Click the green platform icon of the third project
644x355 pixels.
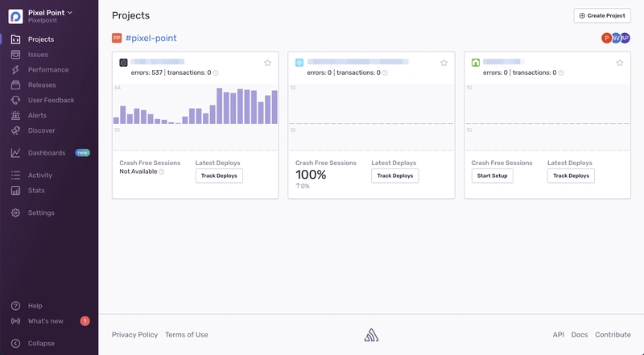476,63
